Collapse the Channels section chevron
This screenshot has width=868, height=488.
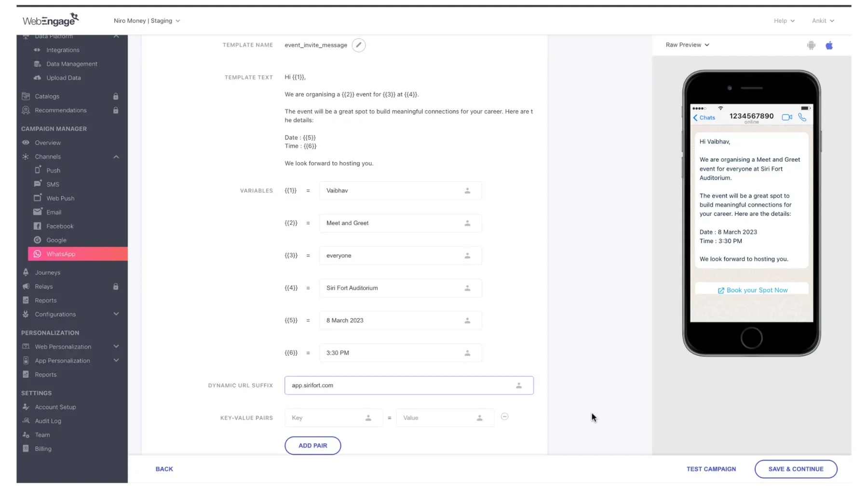(116, 157)
